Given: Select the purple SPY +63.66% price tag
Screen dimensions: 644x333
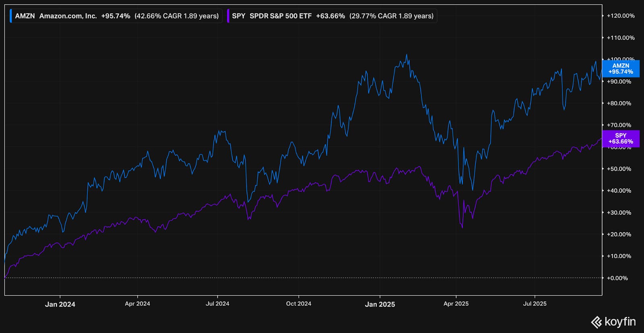Looking at the screenshot, I should (x=620, y=139).
